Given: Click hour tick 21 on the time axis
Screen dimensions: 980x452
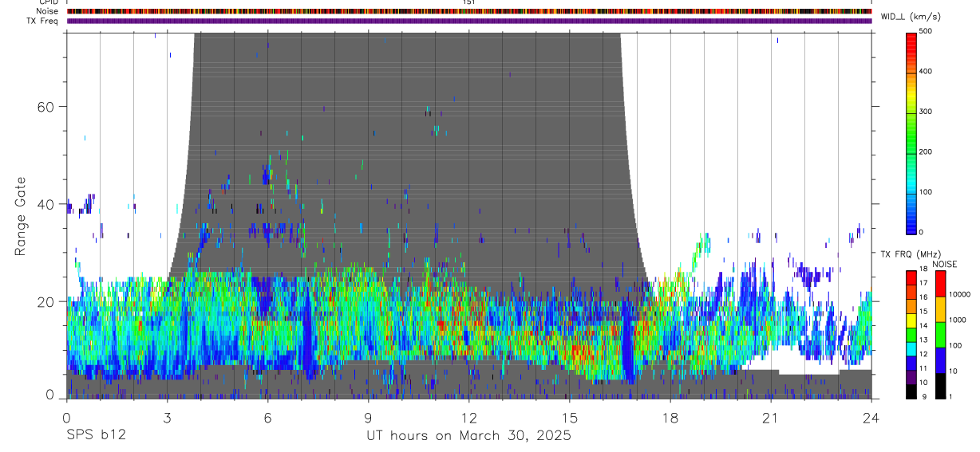Looking at the screenshot, I should click(x=770, y=417).
